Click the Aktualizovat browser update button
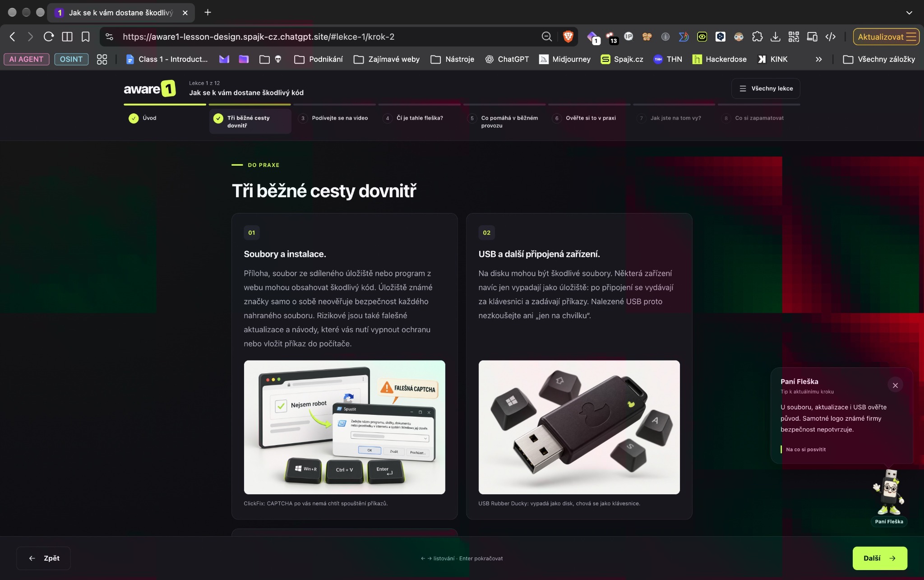Viewport: 924px width, 580px height. tap(886, 37)
